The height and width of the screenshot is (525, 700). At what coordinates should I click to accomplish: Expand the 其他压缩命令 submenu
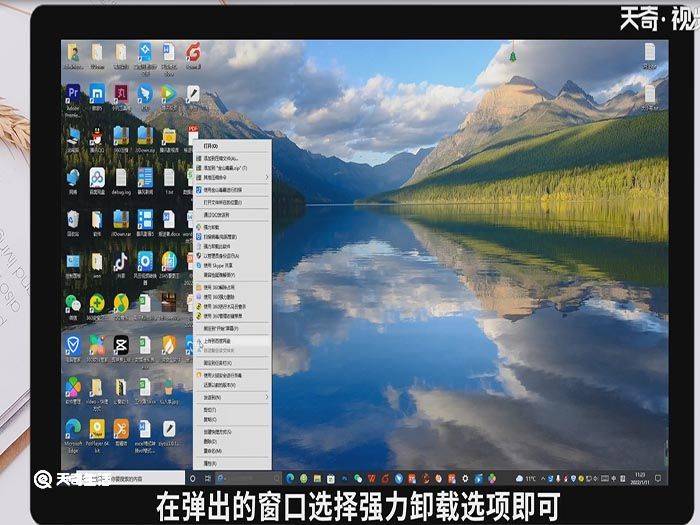(267, 177)
